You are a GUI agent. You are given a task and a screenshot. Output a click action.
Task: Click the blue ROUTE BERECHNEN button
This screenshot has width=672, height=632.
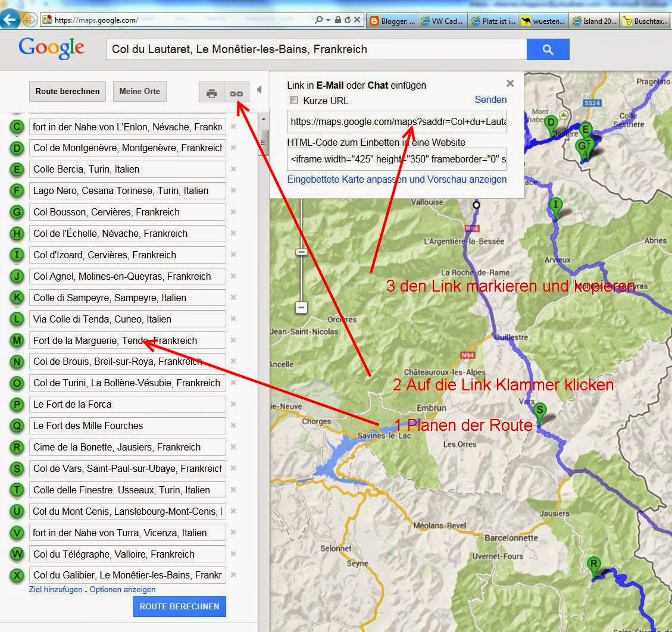click(180, 607)
